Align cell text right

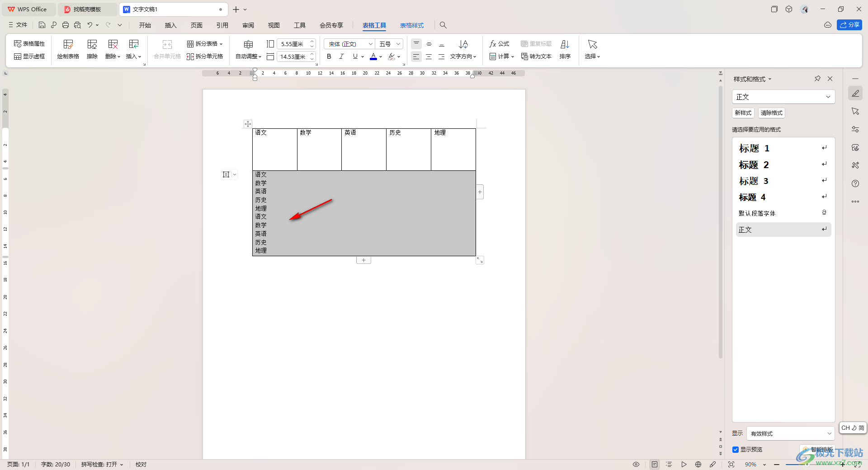[442, 56]
